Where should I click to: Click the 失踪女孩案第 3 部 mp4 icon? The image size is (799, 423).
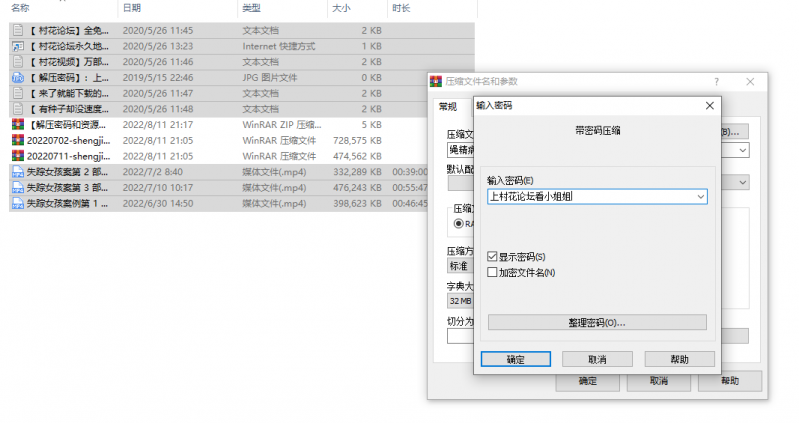[17, 187]
